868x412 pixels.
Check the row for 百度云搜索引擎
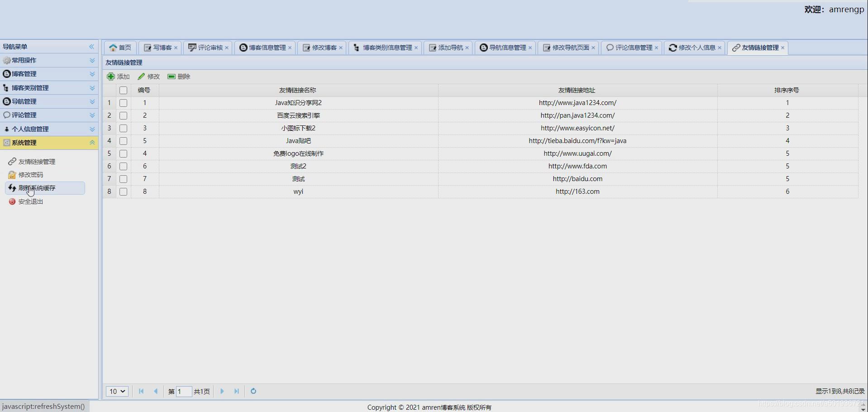coord(123,116)
